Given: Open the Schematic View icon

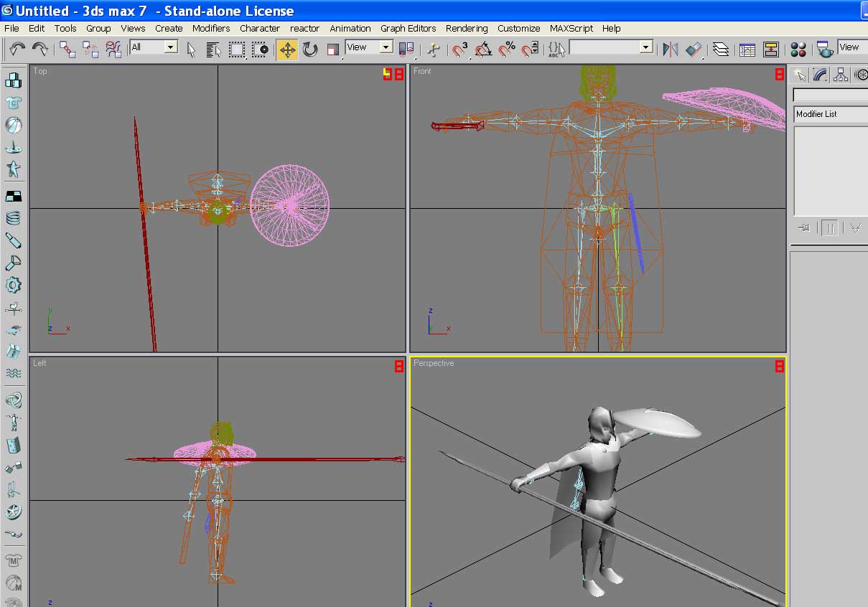Looking at the screenshot, I should coord(771,50).
